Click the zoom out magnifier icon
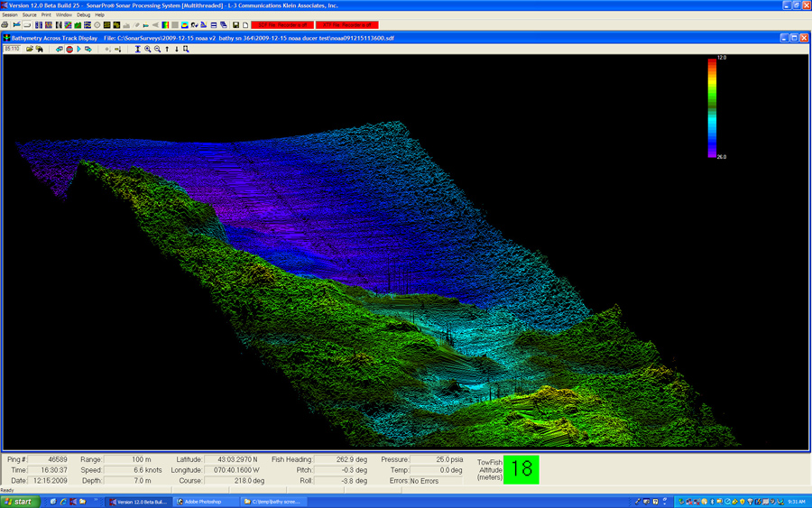The height and width of the screenshot is (508, 812). 158,50
